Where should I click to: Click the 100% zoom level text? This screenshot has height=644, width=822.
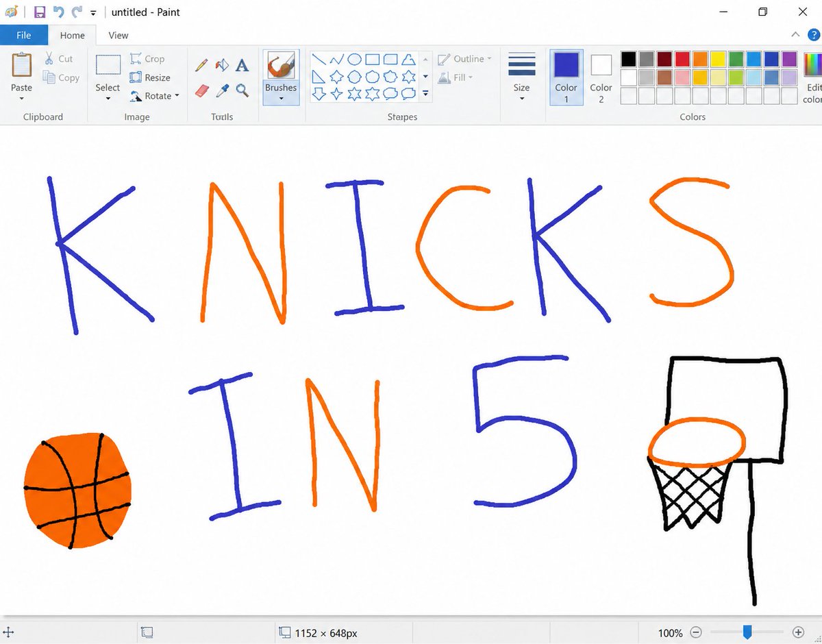point(670,633)
